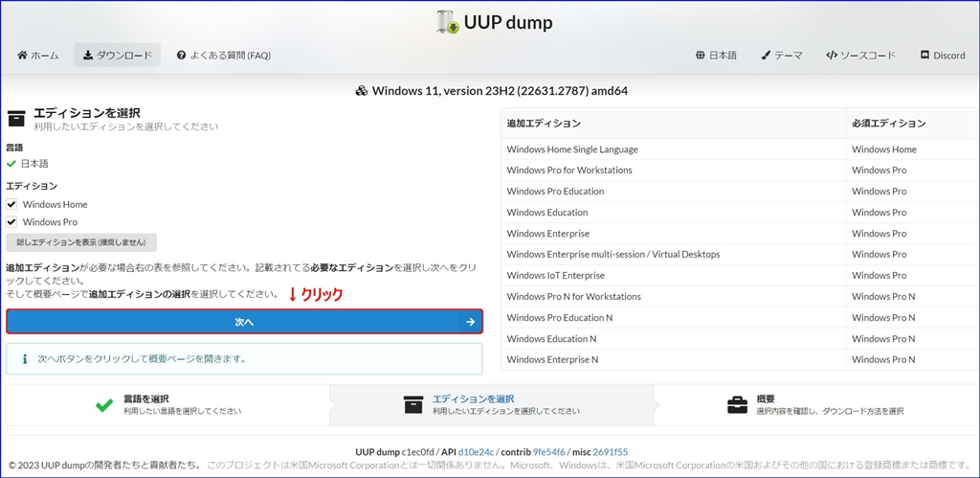Image resolution: width=980 pixels, height=478 pixels.
Task: Select the エディションを選択 step label
Action: 473,399
